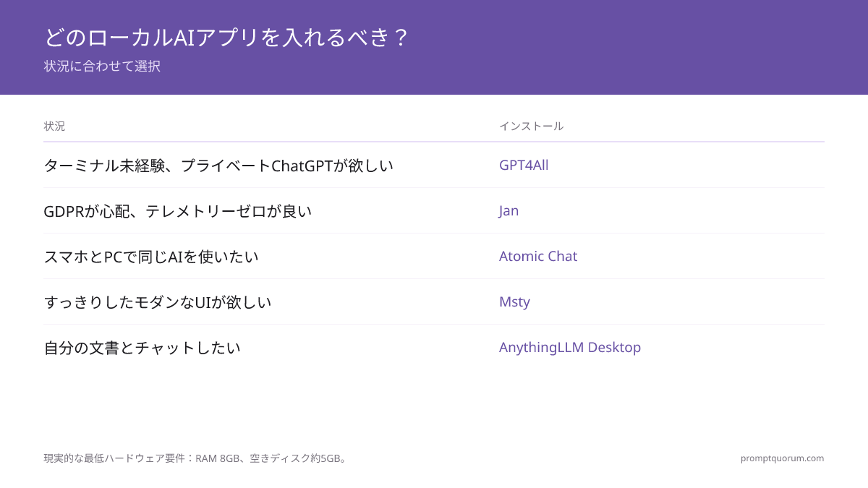The width and height of the screenshot is (868, 488).
Task: Click the subtitle '状況に合わせて選択'
Action: pos(102,66)
